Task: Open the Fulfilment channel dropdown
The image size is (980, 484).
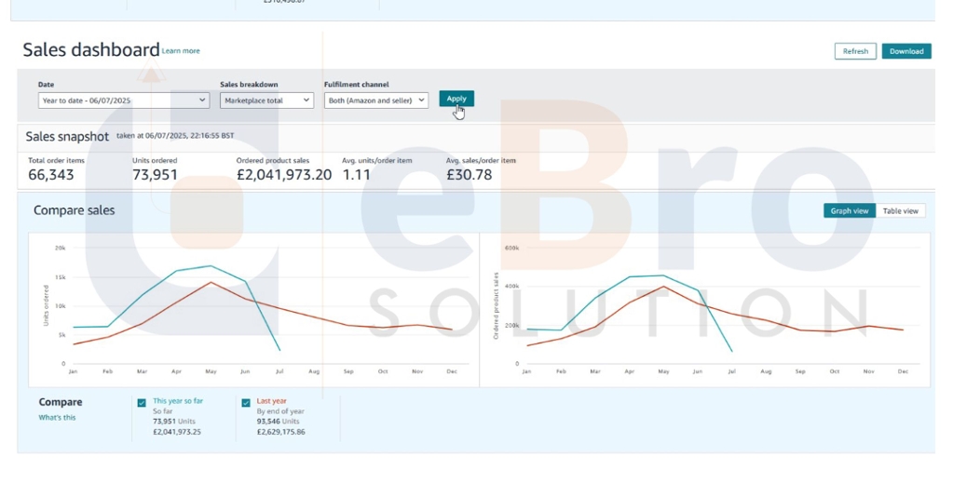Action: pyautogui.click(x=375, y=101)
